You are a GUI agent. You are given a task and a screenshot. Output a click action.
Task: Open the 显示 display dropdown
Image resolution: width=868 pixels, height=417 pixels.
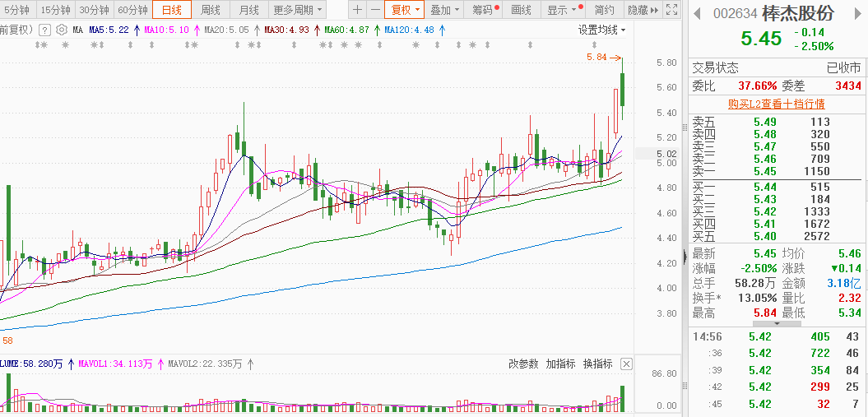click(x=562, y=9)
